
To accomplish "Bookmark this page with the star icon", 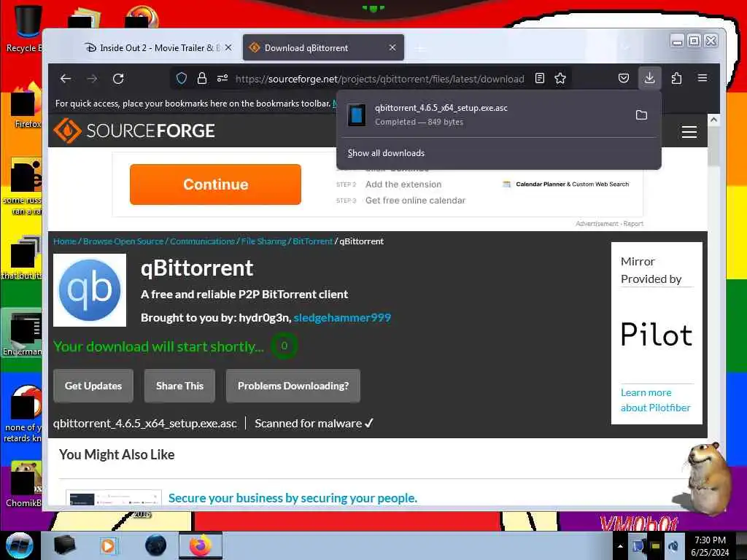I will (560, 79).
